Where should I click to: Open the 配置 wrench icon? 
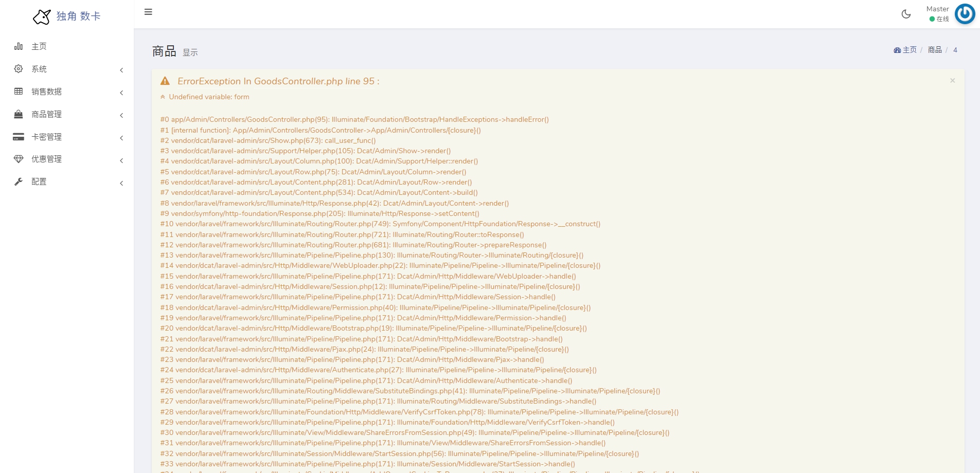pyautogui.click(x=19, y=181)
